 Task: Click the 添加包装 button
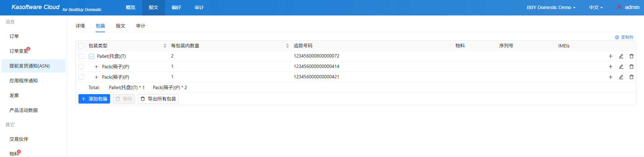[x=94, y=99]
